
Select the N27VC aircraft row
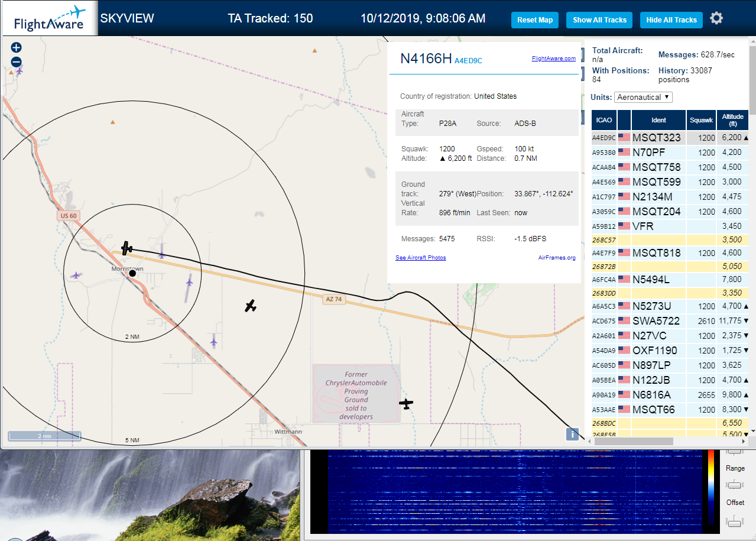pyautogui.click(x=670, y=336)
